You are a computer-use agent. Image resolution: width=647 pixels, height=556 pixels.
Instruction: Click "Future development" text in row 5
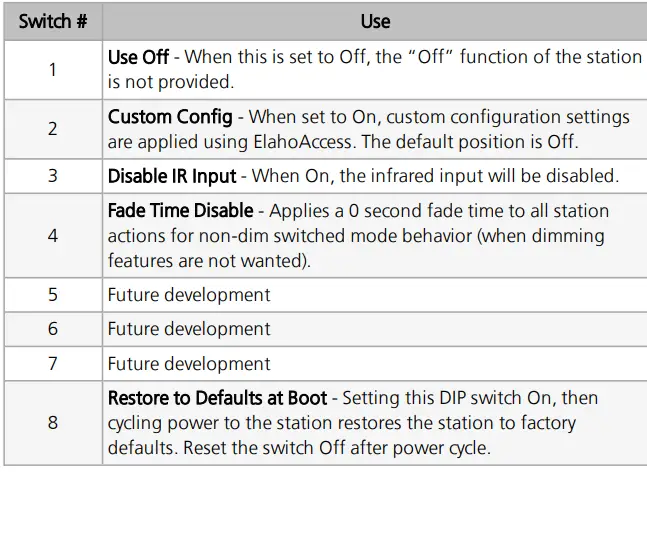pos(189,295)
